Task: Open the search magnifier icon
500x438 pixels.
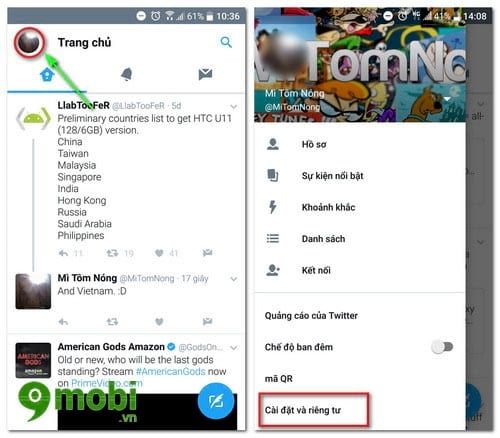Action: 226,42
